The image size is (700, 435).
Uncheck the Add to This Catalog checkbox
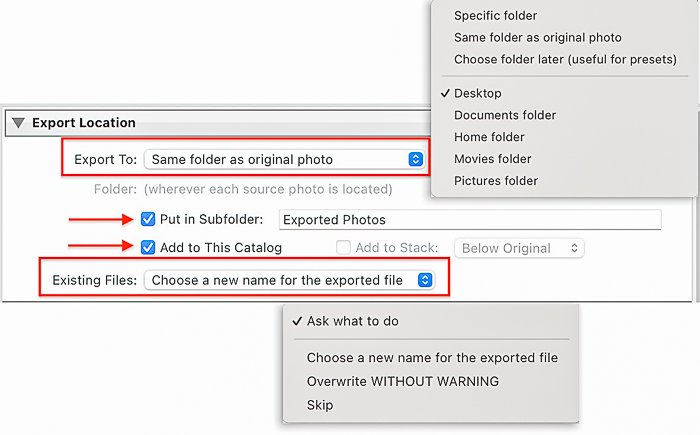tap(148, 248)
